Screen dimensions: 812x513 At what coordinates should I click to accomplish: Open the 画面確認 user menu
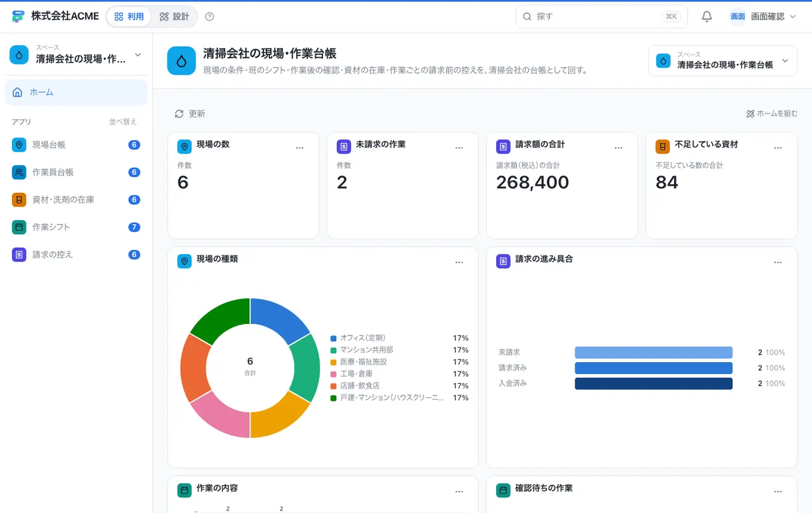point(763,16)
